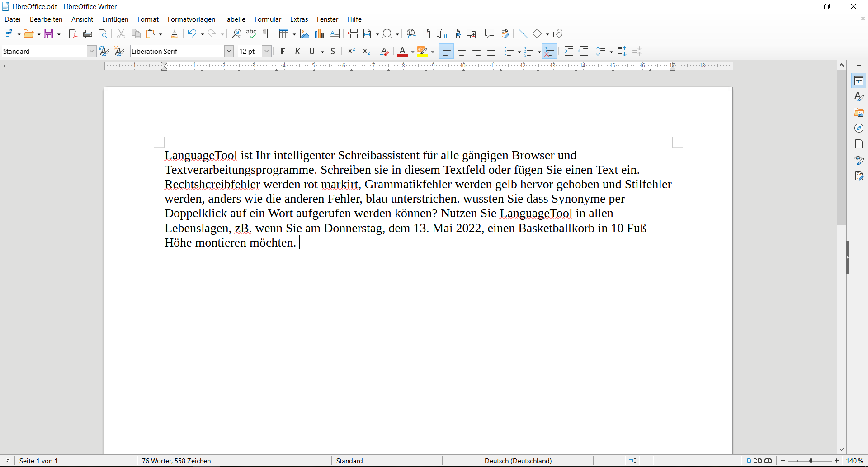The height and width of the screenshot is (467, 868).
Task: Click the misspelled word Rechtshcreibfehler
Action: coord(212,185)
